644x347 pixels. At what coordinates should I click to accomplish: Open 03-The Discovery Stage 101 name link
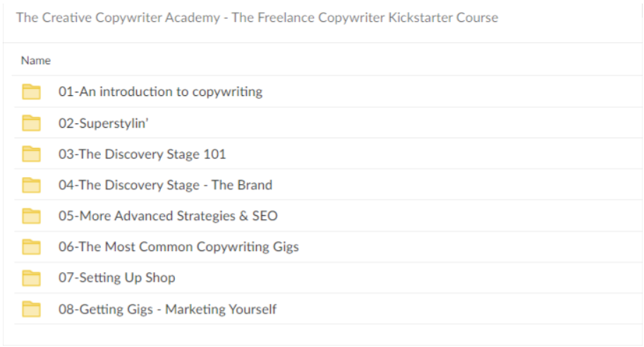[142, 154]
